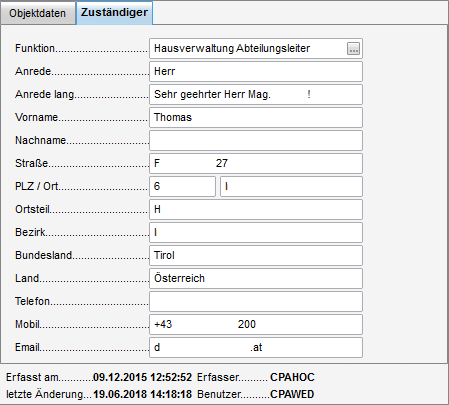Select the Zuständiger tab
Viewport: 449px width, 405px height.
pyautogui.click(x=114, y=13)
